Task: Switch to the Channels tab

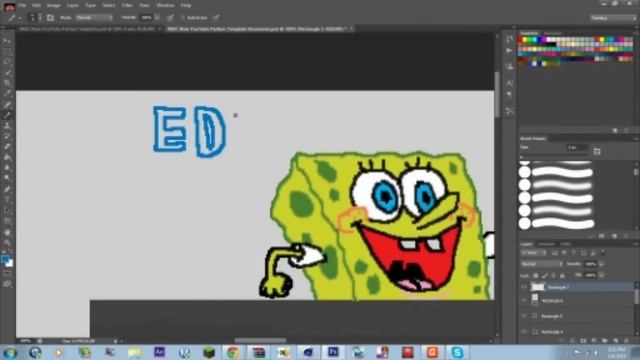Action: click(546, 244)
